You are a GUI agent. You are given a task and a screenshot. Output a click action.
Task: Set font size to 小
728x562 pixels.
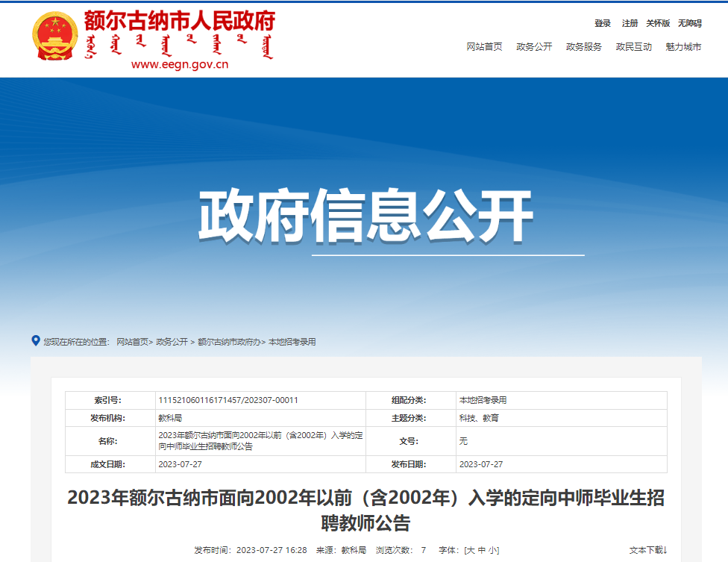(x=492, y=550)
